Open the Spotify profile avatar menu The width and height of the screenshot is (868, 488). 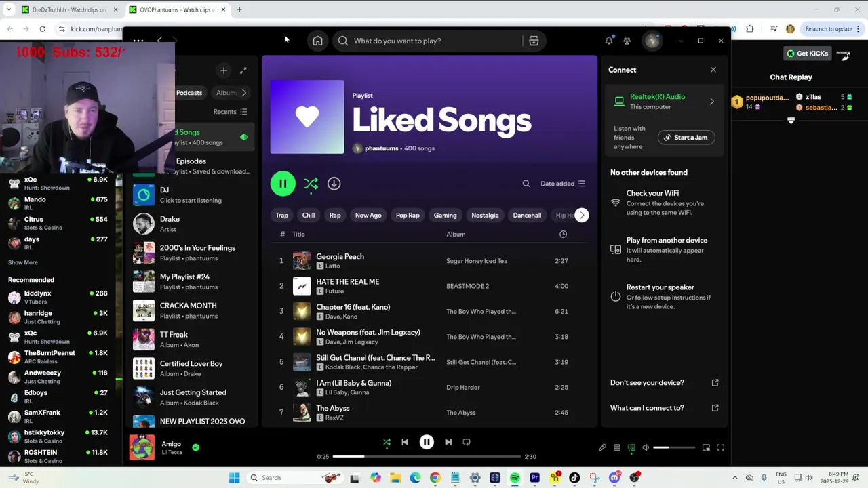point(652,41)
